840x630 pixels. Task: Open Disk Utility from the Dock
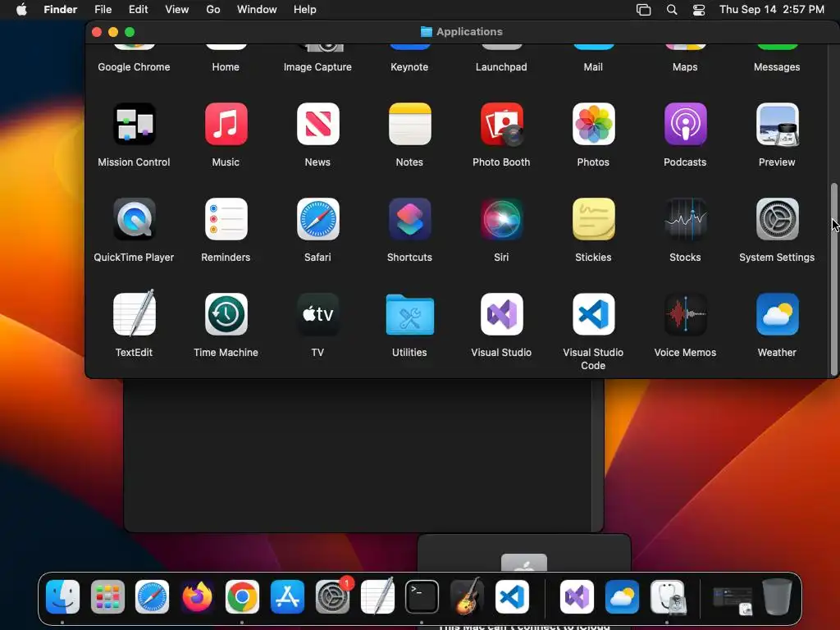tap(668, 597)
